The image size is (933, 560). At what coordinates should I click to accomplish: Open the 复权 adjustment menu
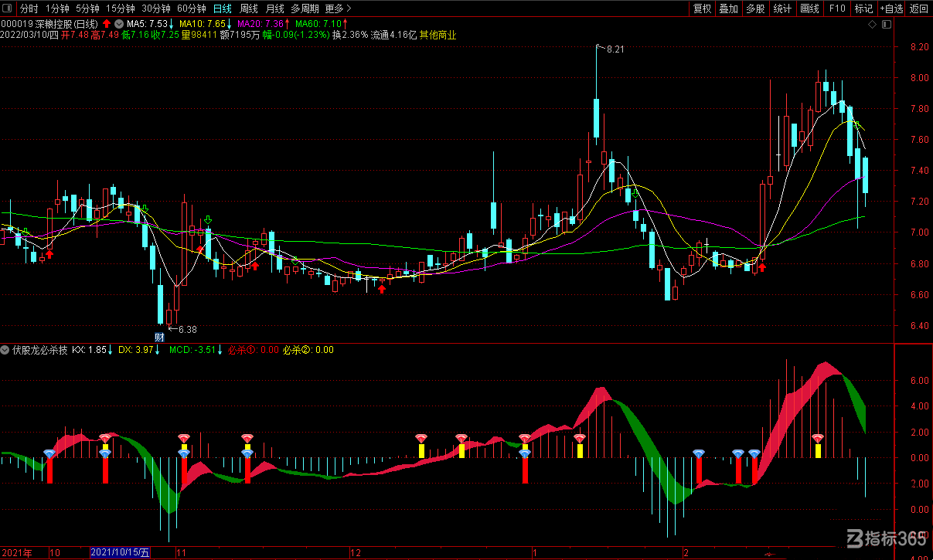pyautogui.click(x=702, y=8)
